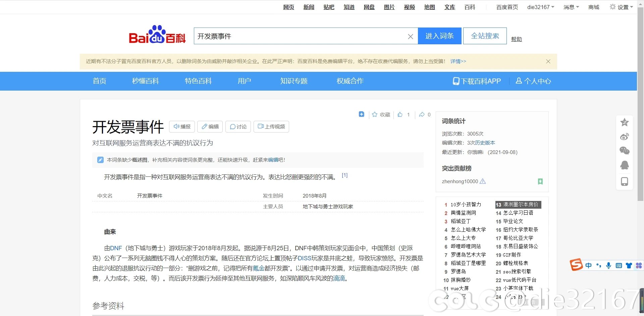Click the green badge beside zhenhong10000
The height and width of the screenshot is (316, 644).
pos(540,181)
